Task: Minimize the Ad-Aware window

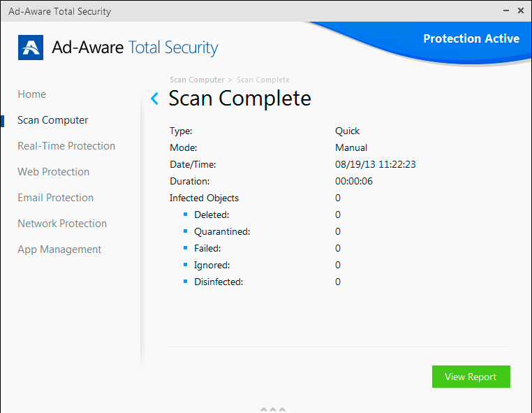Action: (x=505, y=11)
